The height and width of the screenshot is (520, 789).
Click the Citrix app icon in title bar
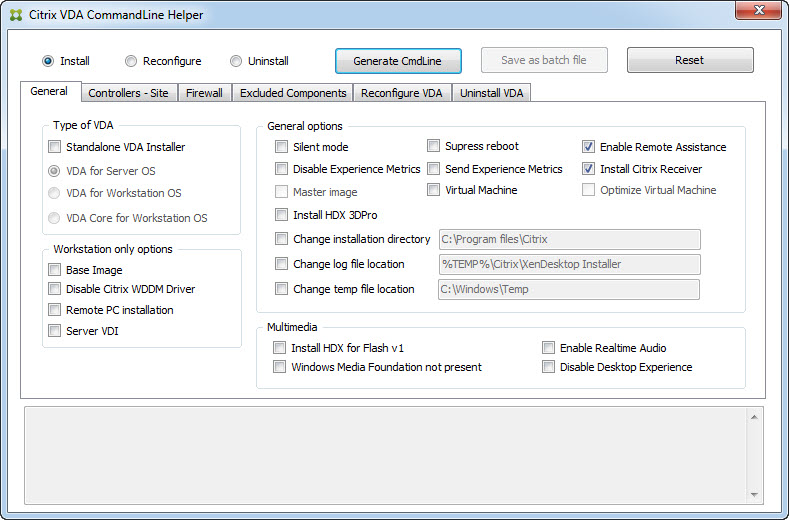tap(16, 15)
